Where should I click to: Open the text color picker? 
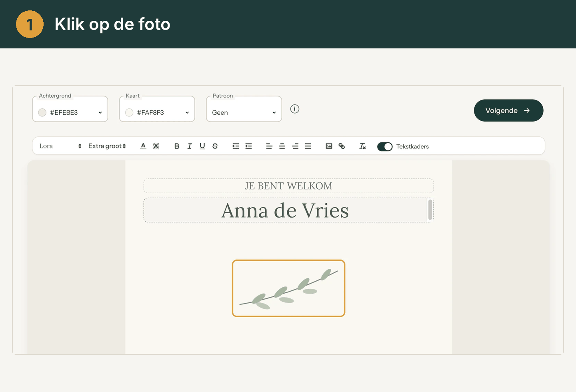[143, 146]
